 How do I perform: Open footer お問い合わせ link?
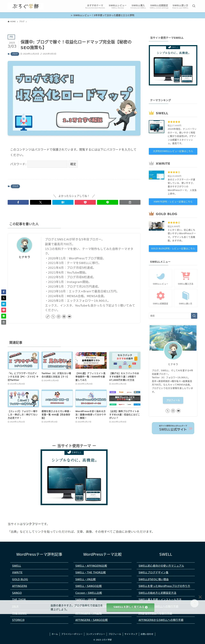(x=147, y=634)
